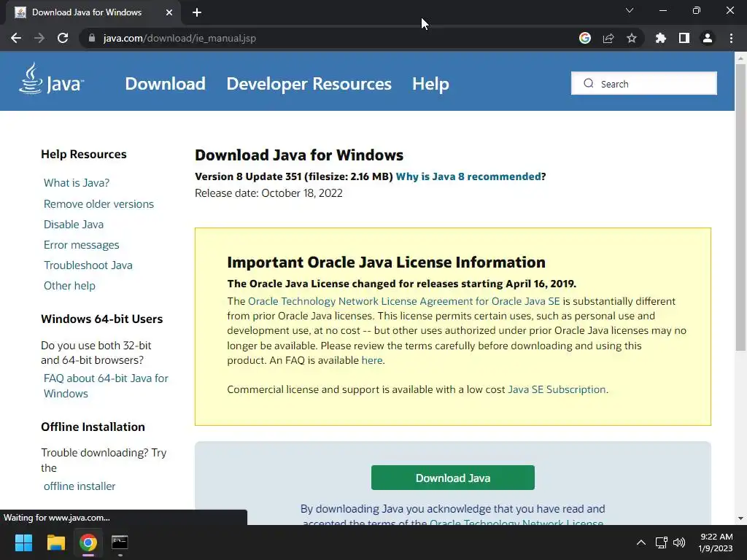Show hidden system tray icons chevron
Image resolution: width=747 pixels, height=560 pixels.
coord(641,542)
